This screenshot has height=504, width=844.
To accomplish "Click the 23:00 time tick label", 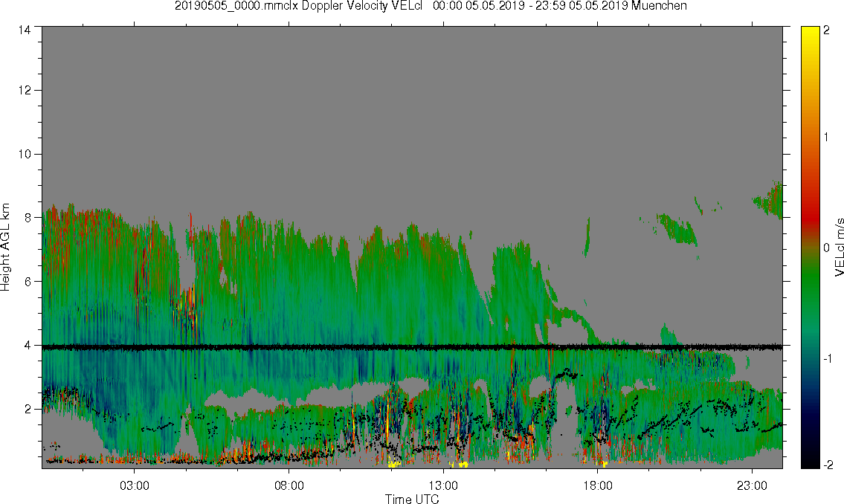I will (x=752, y=485).
